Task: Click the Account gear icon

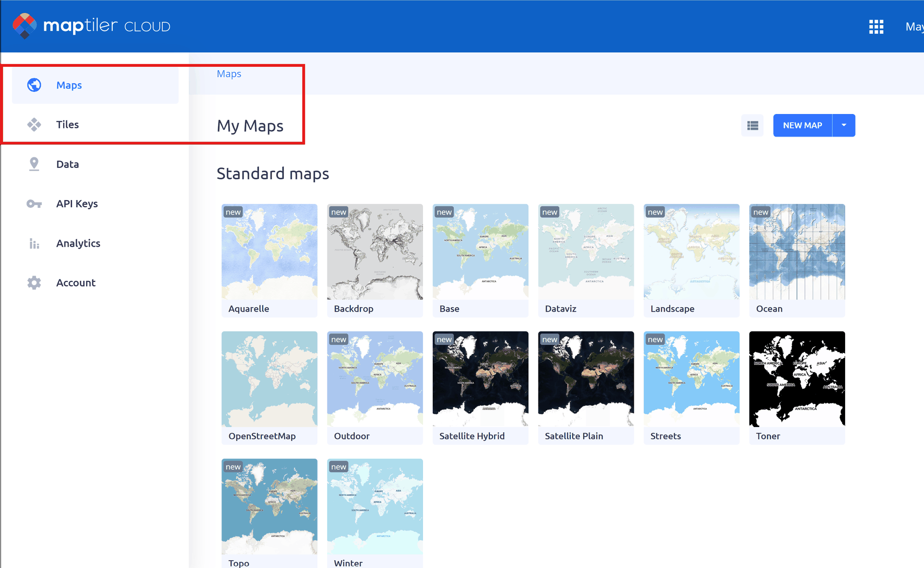Action: (x=34, y=283)
